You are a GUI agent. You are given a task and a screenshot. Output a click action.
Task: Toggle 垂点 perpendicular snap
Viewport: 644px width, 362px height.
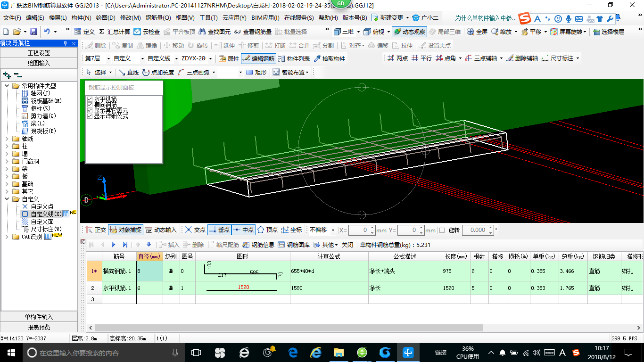coord(219,230)
